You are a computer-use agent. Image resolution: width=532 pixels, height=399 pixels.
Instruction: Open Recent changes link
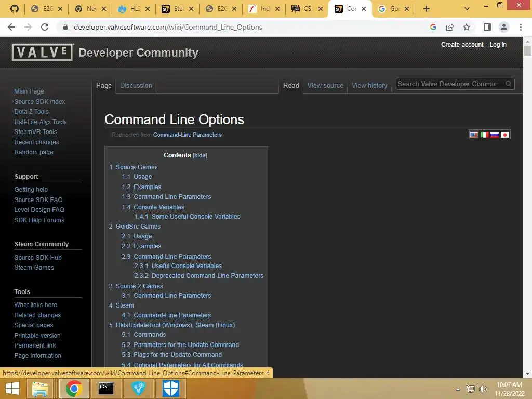[x=36, y=142]
